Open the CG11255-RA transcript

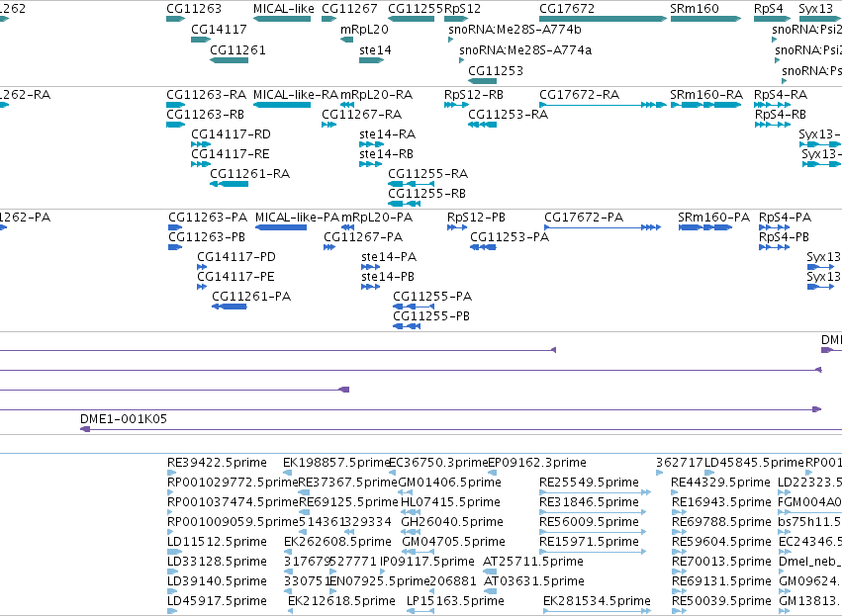(411, 184)
